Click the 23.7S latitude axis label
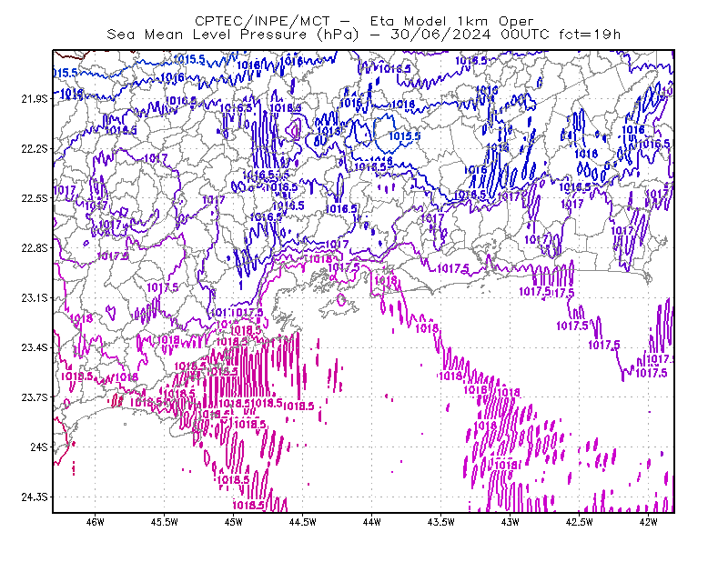728x562 pixels. coord(35,397)
